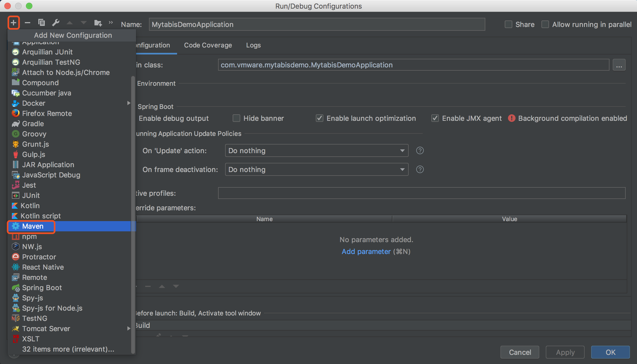Click the Value column header
Image resolution: width=637 pixels, height=364 pixels.
pyautogui.click(x=509, y=219)
